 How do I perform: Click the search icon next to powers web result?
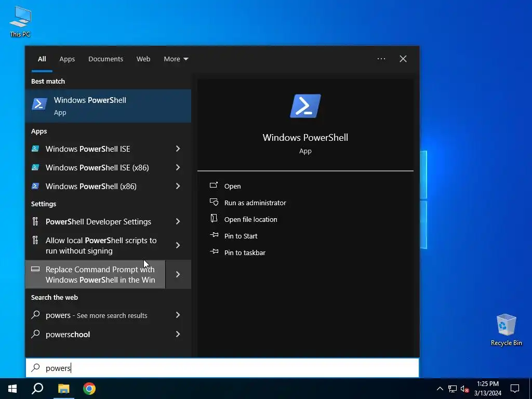35,315
